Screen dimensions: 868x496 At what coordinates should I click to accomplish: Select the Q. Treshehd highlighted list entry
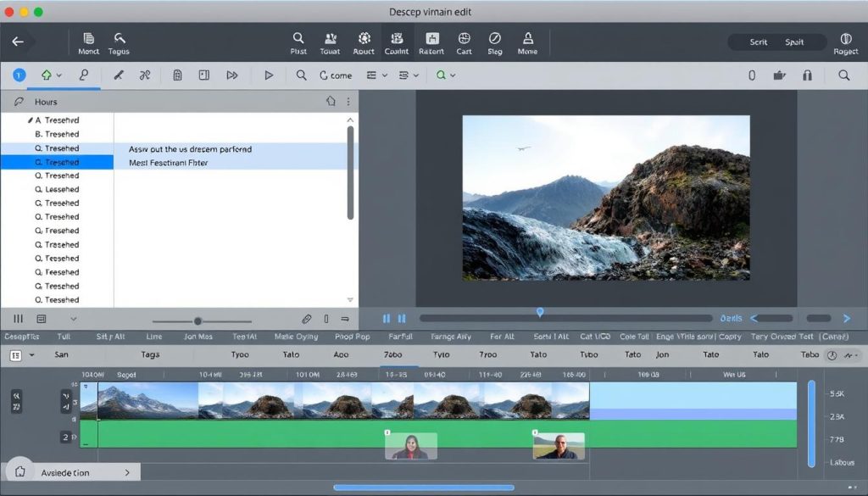click(55, 161)
